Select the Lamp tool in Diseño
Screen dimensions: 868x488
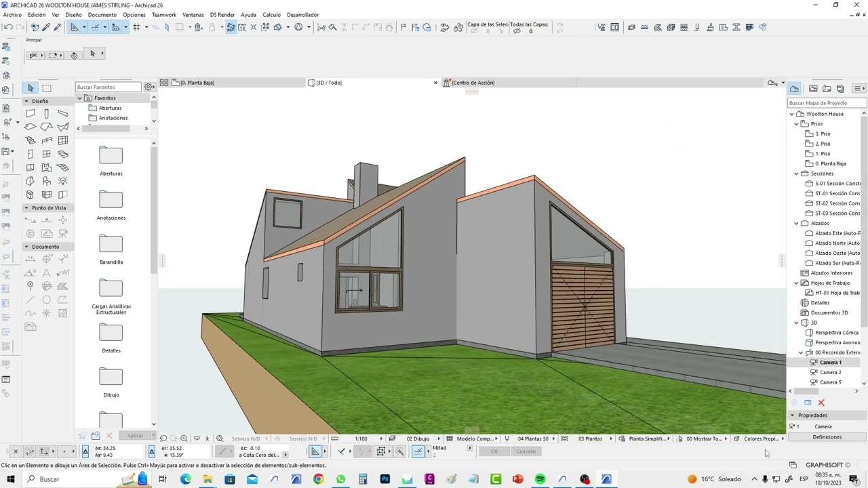pos(63,181)
